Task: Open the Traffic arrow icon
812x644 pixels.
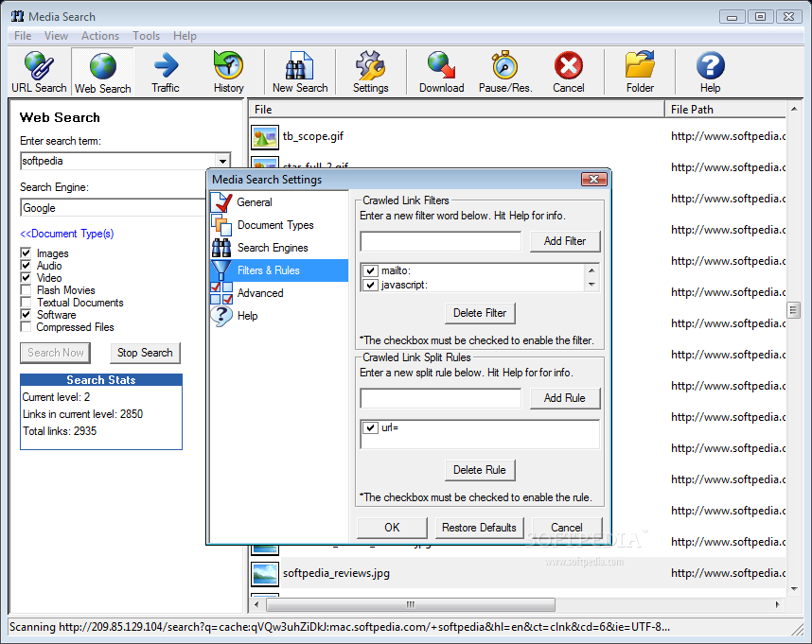Action: [x=166, y=65]
